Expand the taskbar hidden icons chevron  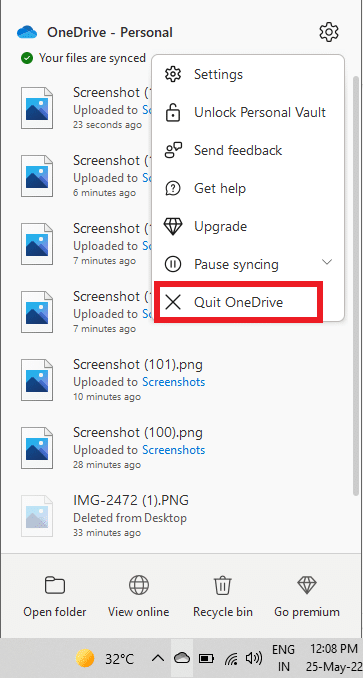(x=158, y=658)
